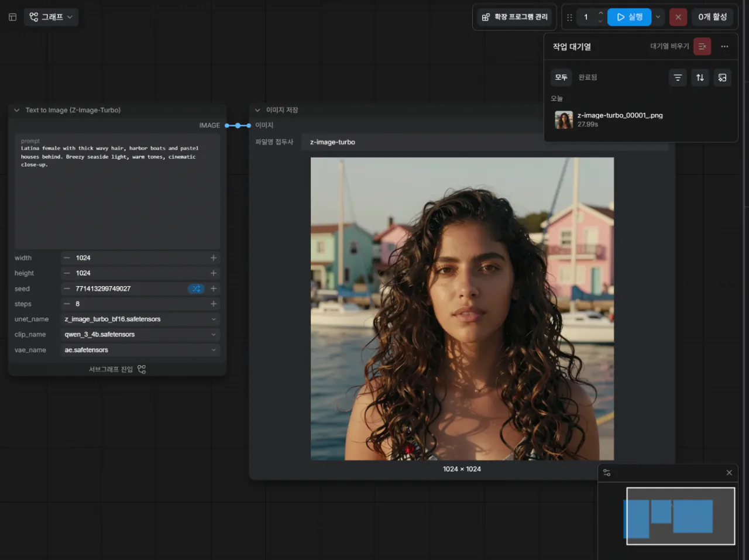This screenshot has height=560, width=749.
Task: Click the 실행 run button
Action: click(x=630, y=17)
